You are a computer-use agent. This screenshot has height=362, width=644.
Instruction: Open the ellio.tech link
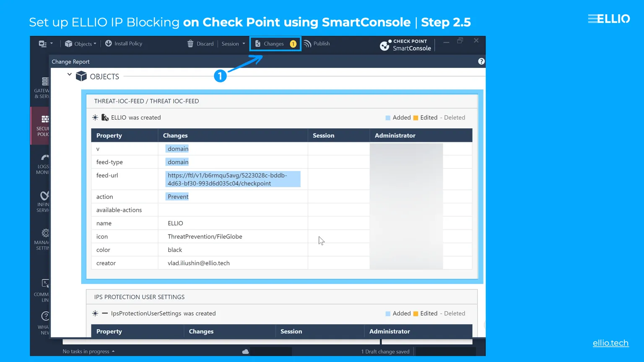tap(610, 343)
